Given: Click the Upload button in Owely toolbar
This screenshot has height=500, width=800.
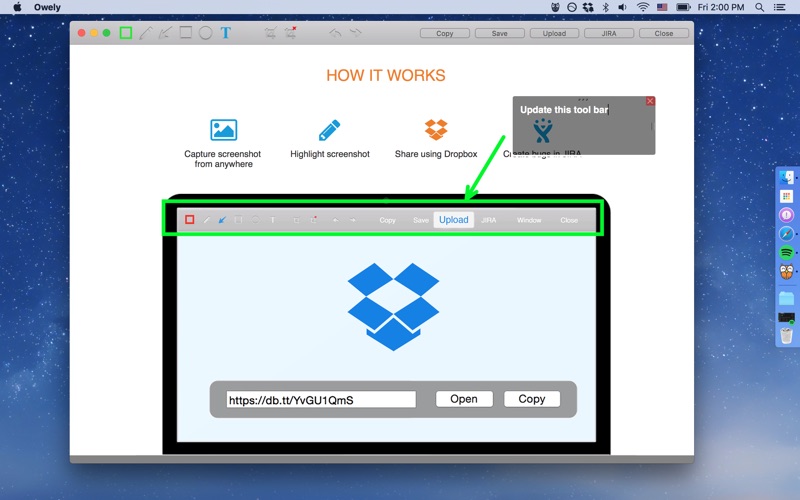Looking at the screenshot, I should (554, 33).
